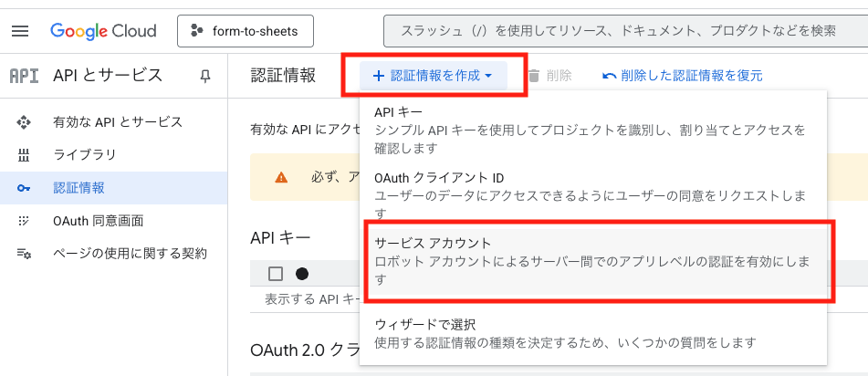Click the 削除 button

point(549,76)
